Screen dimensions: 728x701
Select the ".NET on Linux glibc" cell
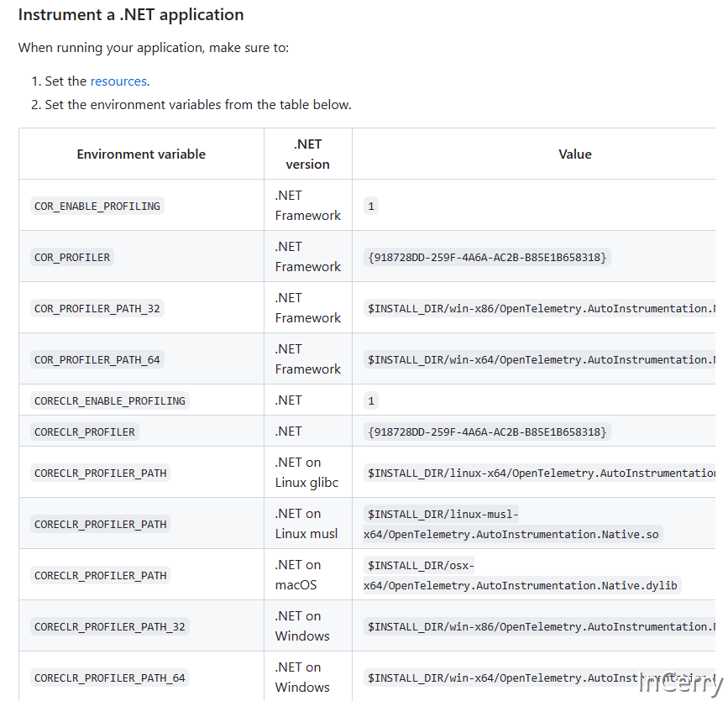tap(307, 473)
